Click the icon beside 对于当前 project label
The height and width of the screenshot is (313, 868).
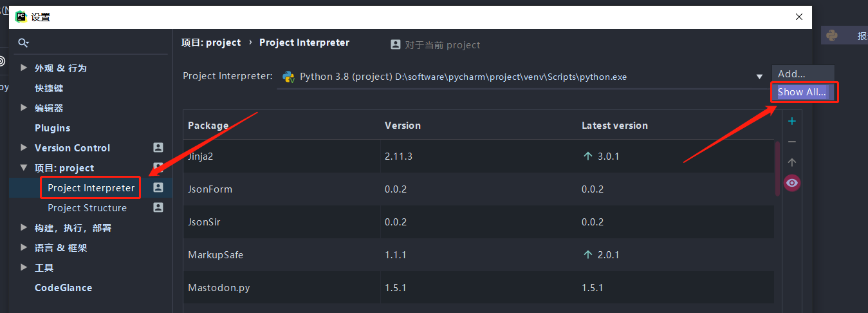(396, 45)
